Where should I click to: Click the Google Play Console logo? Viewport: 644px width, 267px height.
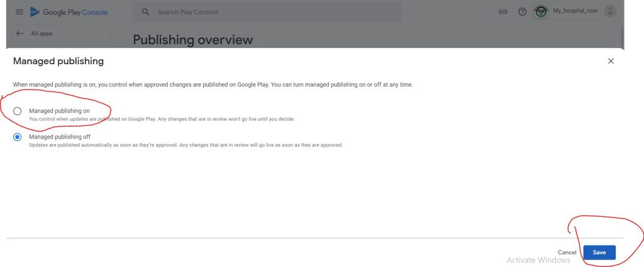(x=69, y=12)
